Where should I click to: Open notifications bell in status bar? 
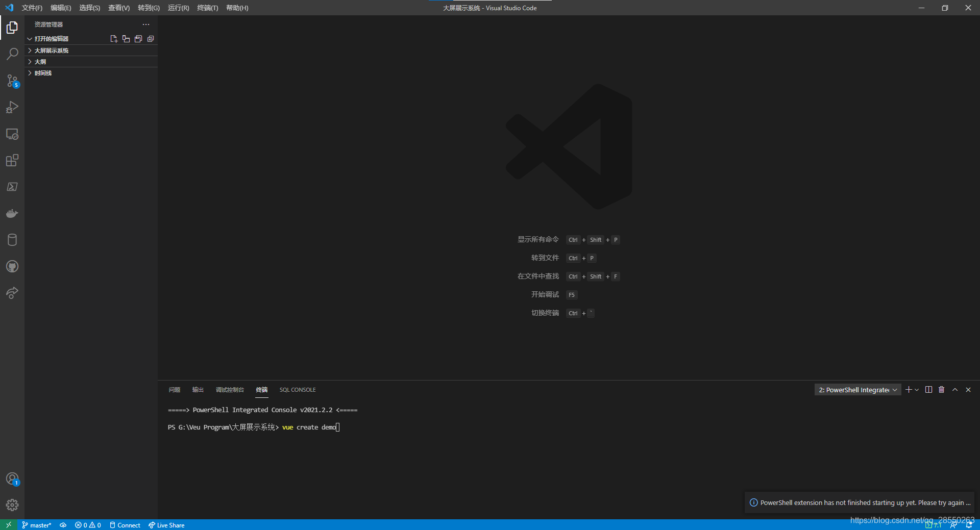point(969,525)
